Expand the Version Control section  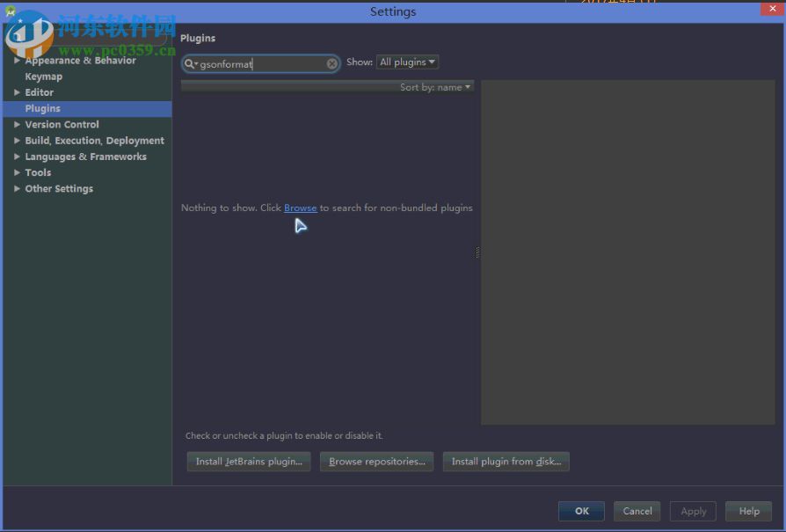18,124
